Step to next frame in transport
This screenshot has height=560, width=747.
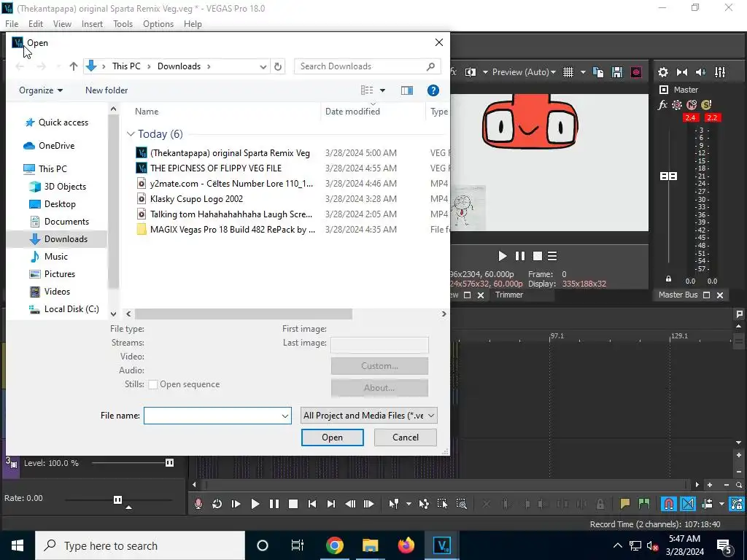pyautogui.click(x=368, y=504)
